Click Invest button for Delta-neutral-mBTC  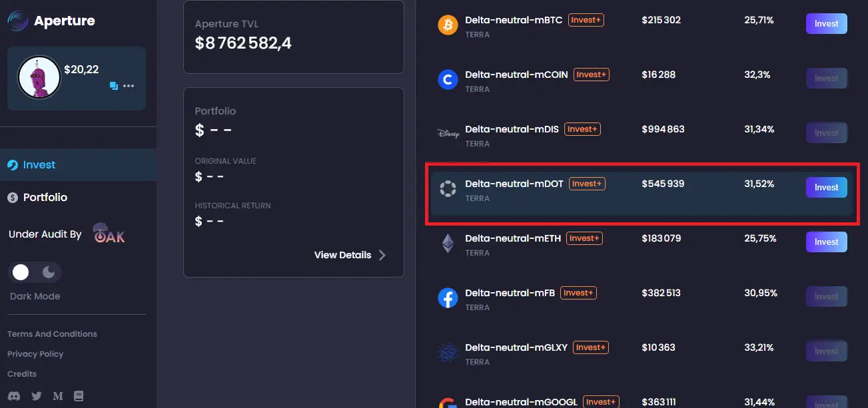click(826, 24)
